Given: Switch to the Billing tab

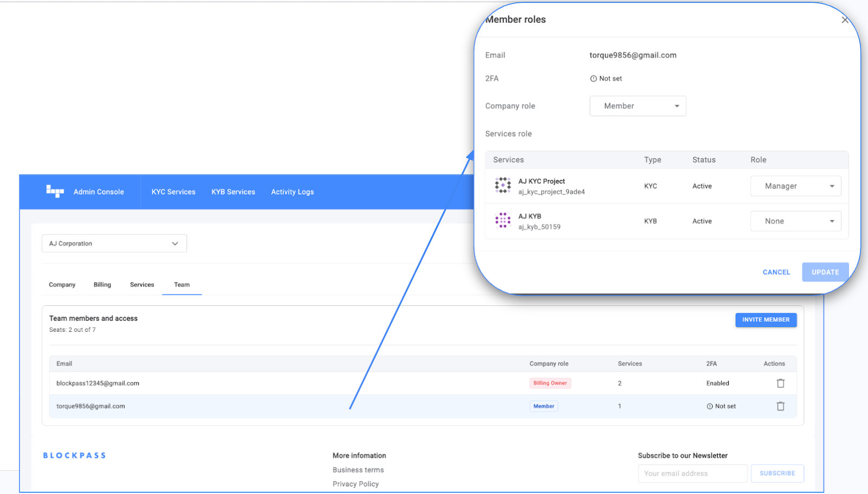Looking at the screenshot, I should tap(102, 285).
